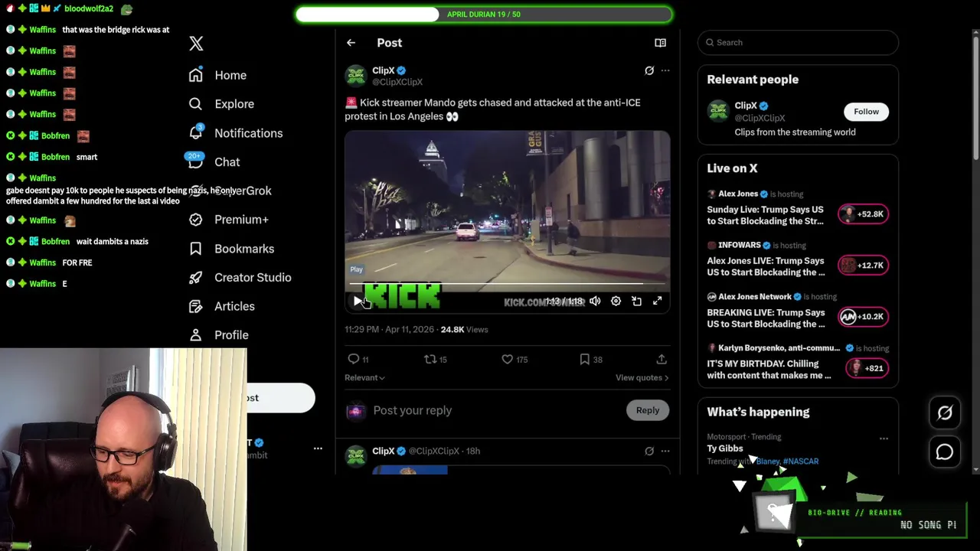
Task: Bookmark the post with 38 bookmarks
Action: point(591,359)
